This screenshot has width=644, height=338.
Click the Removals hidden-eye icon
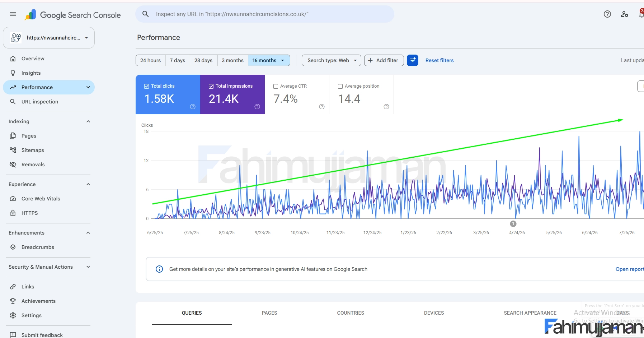coord(13,165)
